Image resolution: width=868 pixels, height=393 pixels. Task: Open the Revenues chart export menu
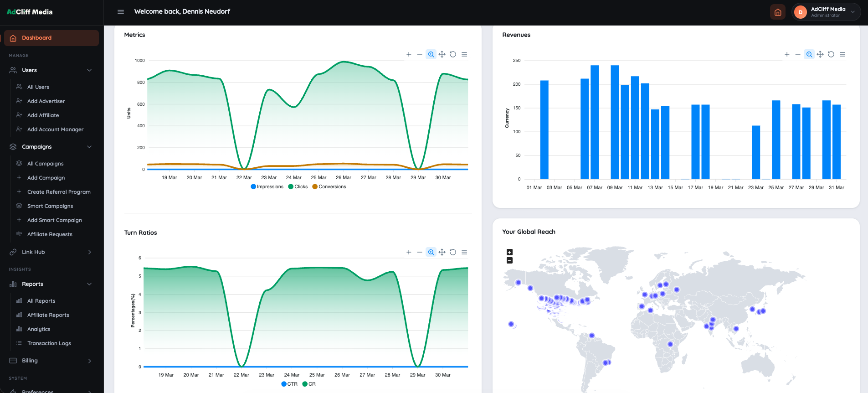842,54
